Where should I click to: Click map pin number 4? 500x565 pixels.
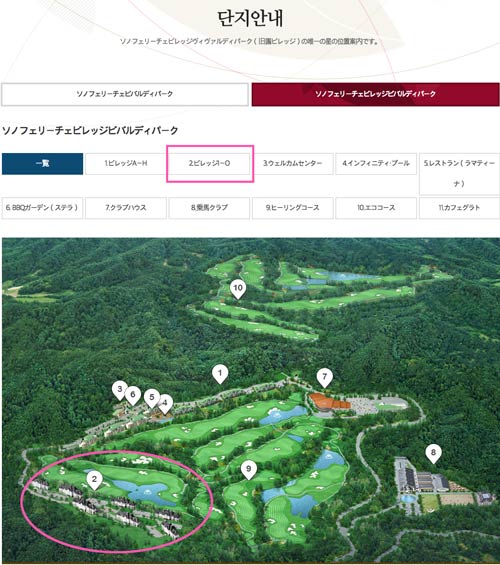pyautogui.click(x=166, y=404)
